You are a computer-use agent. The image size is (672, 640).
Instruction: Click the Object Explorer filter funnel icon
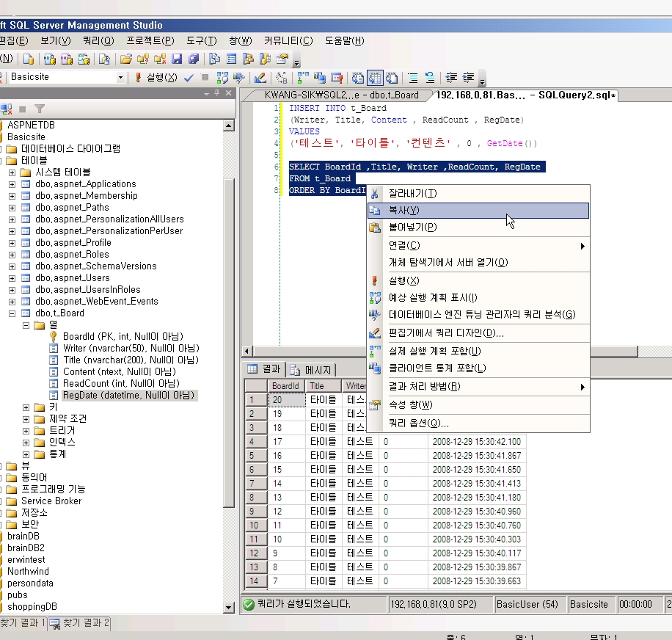coord(40,109)
